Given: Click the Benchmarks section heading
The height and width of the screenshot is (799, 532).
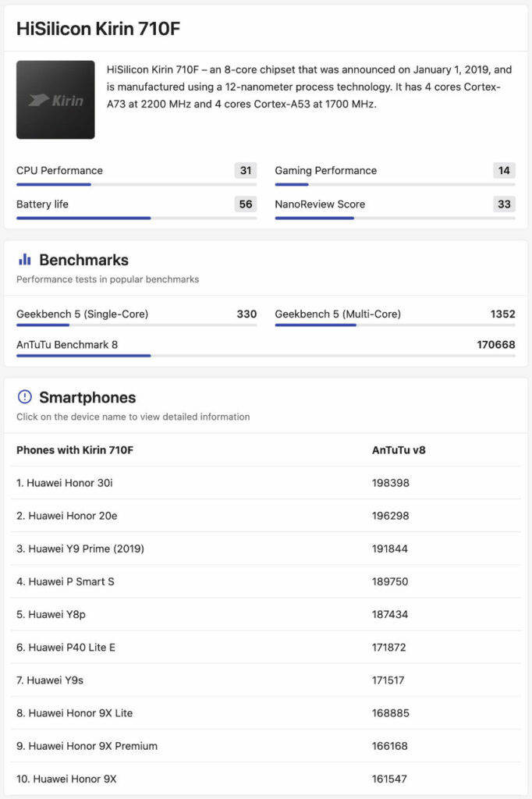Looking at the screenshot, I should pyautogui.click(x=83, y=260).
